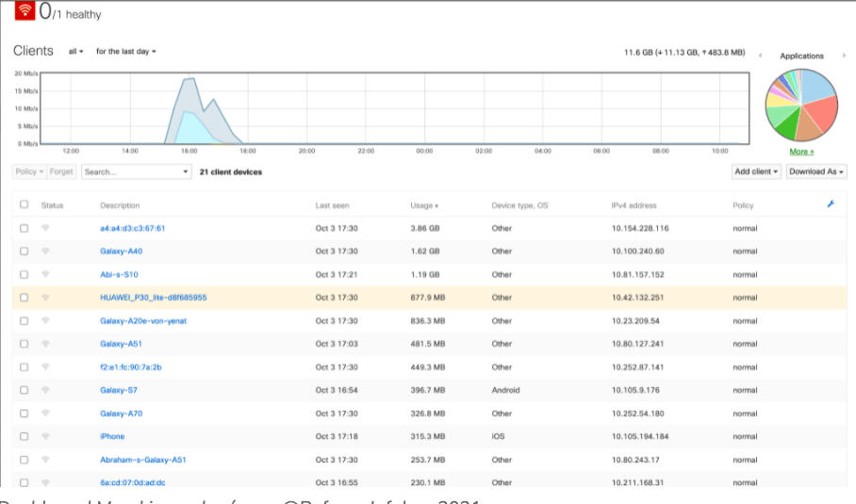Screen dimensions: 856x504
Task: Open the More applications link
Action: pos(801,152)
